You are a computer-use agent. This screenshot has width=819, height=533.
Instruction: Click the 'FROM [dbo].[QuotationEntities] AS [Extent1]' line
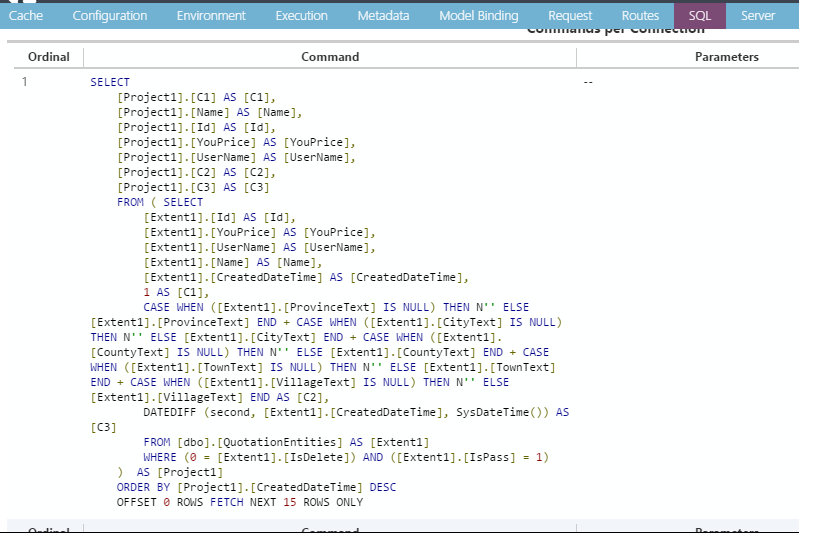[x=286, y=442]
